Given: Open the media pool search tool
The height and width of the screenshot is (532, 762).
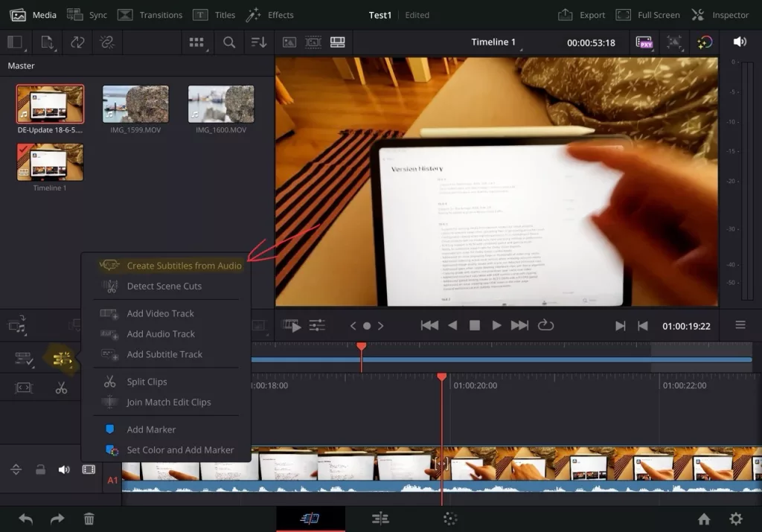Looking at the screenshot, I should click(228, 42).
